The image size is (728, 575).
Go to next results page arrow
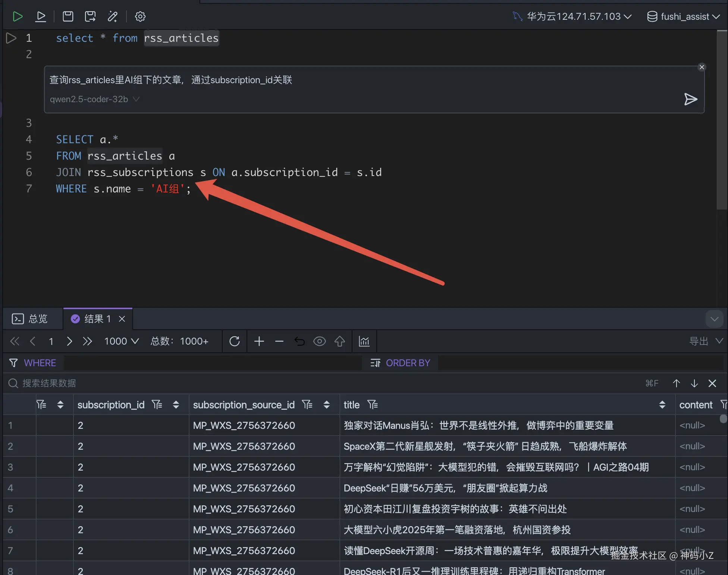(69, 341)
